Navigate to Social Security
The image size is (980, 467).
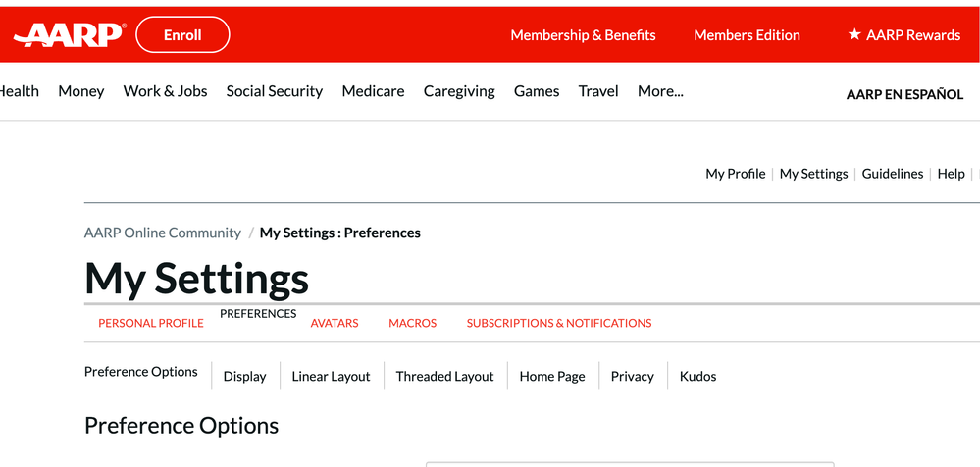click(274, 91)
